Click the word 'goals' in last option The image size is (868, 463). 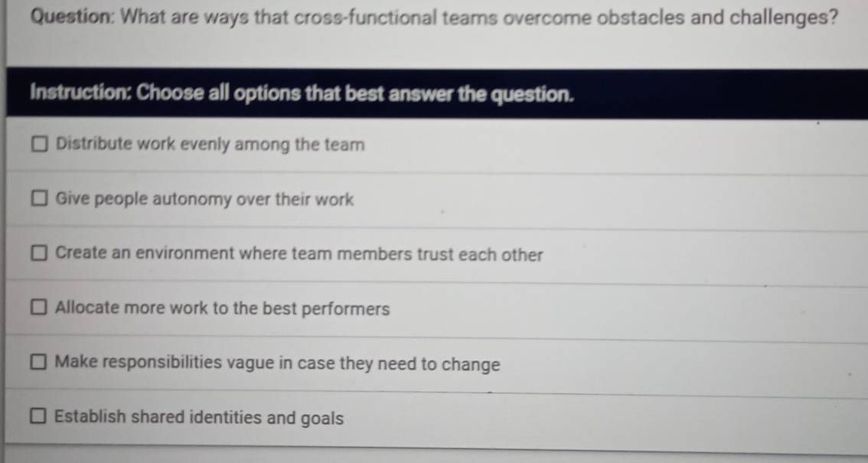point(321,418)
